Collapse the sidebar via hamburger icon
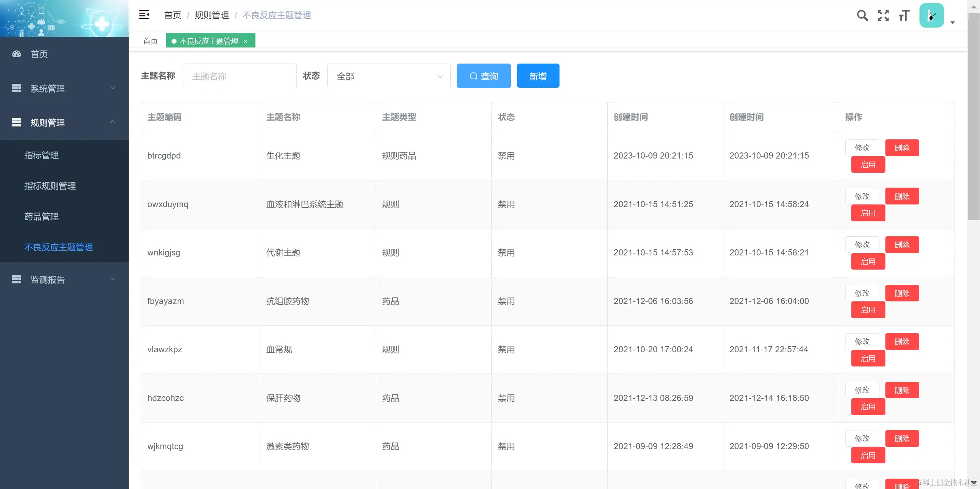The image size is (980, 489). (144, 15)
